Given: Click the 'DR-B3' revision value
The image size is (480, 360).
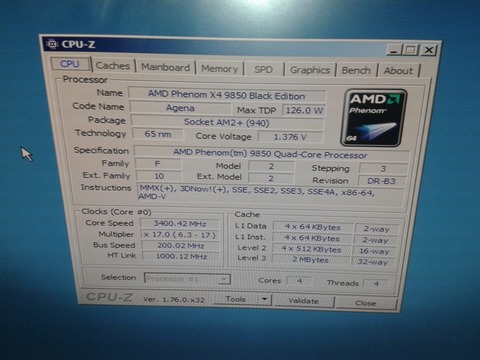Looking at the screenshot, I should click(x=382, y=181).
